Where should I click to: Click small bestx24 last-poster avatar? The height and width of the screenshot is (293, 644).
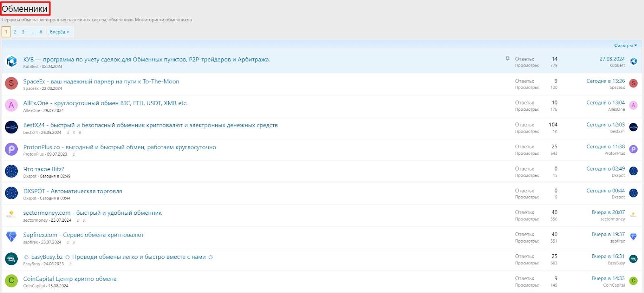coord(634,127)
